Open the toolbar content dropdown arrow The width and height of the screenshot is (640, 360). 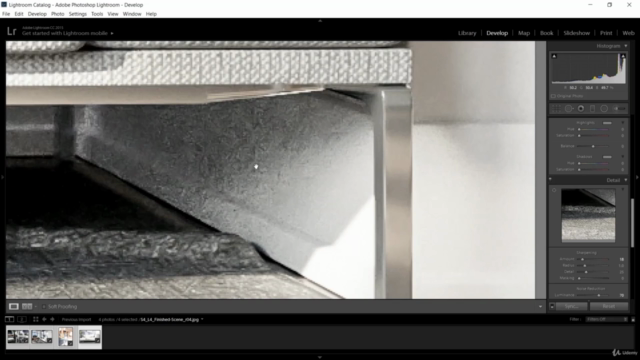pos(540,307)
